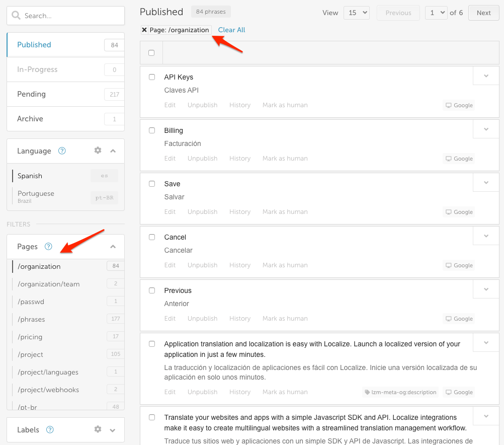Click Edit under Application translation phrase
The width and height of the screenshot is (504, 445).
(x=170, y=392)
